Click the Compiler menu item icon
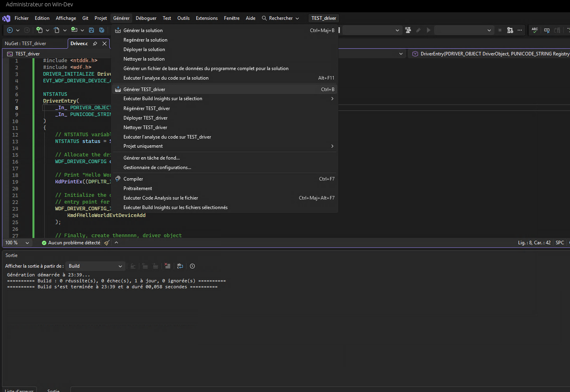Viewport: 570px width, 392px height. pyautogui.click(x=118, y=179)
